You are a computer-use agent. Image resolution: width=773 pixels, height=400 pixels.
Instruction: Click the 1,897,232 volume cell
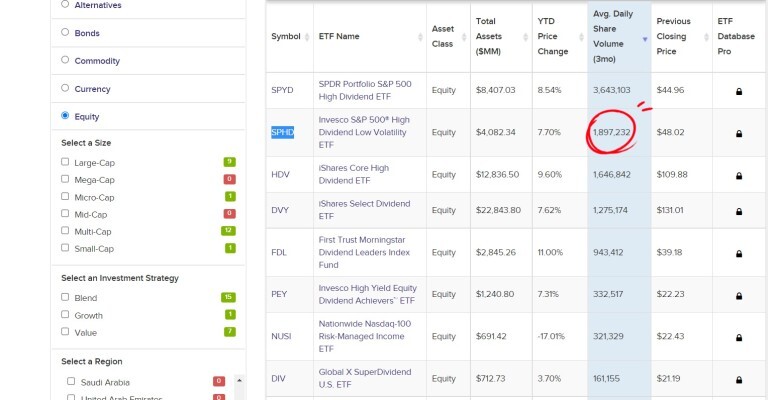[x=612, y=132]
